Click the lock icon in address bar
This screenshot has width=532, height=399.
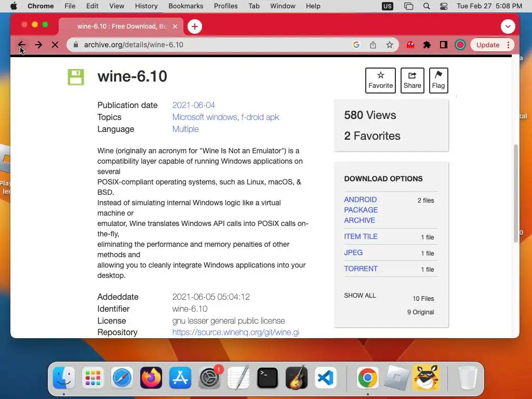[76, 45]
